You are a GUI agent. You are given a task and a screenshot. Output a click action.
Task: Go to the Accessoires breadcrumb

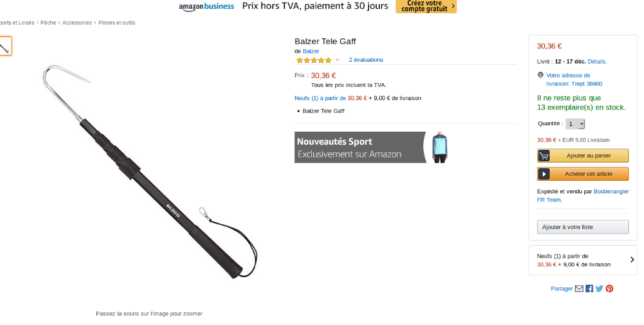pos(77,23)
